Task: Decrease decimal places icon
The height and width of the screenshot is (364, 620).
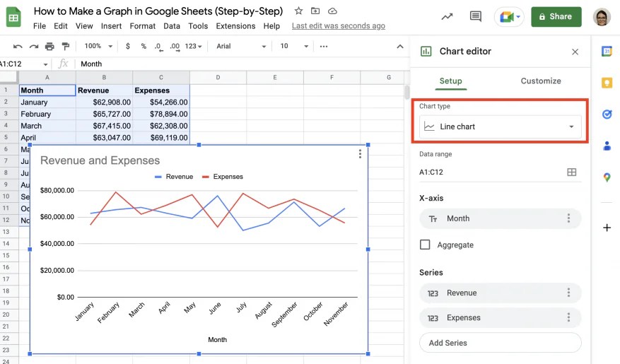Action: coord(158,47)
